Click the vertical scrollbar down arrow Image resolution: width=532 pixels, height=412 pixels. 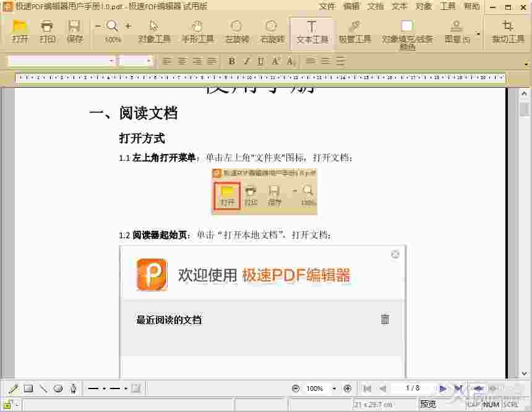pos(524,373)
